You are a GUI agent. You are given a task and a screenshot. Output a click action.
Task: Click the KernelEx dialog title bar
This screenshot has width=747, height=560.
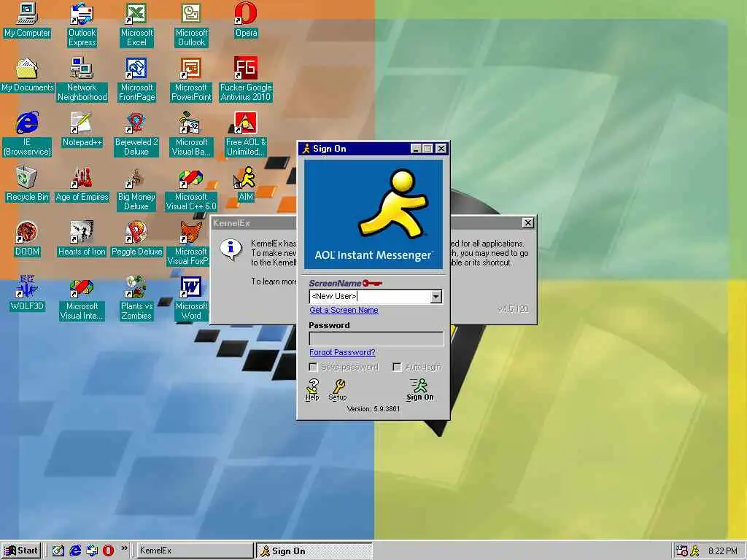point(253,223)
